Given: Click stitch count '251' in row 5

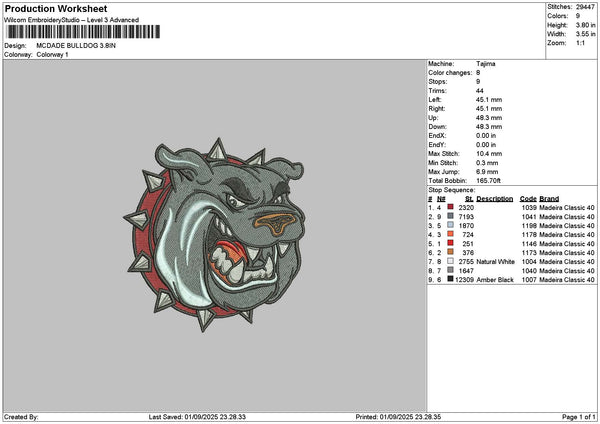Looking at the screenshot, I should (x=468, y=243).
